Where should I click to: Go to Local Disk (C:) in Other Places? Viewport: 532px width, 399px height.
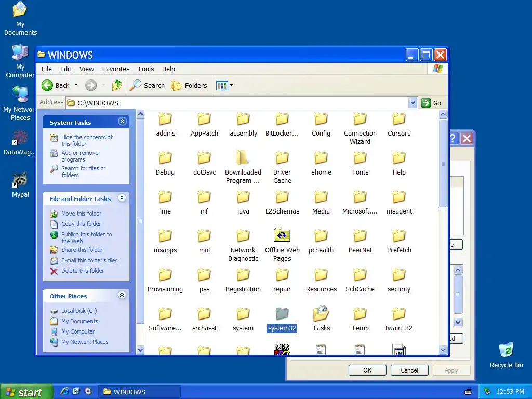[79, 311]
